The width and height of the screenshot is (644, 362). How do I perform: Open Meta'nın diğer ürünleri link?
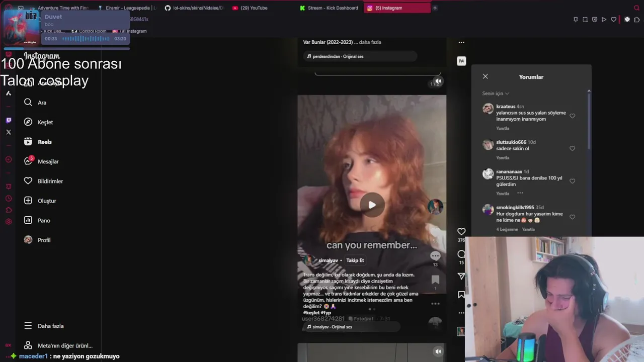tap(58, 346)
